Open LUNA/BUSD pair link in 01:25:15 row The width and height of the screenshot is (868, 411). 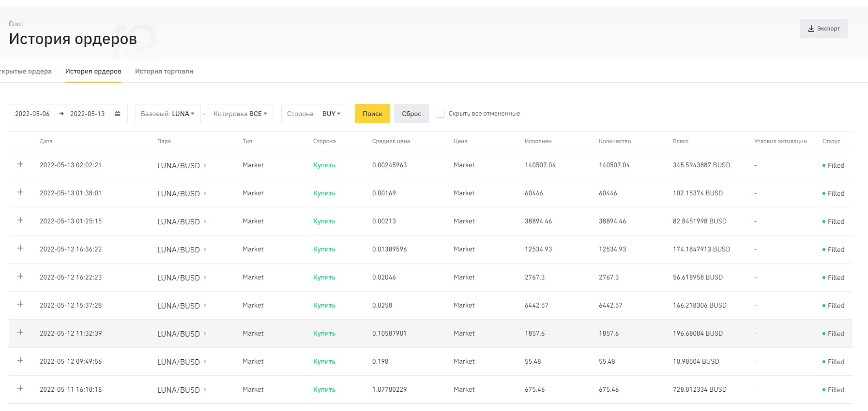point(182,221)
